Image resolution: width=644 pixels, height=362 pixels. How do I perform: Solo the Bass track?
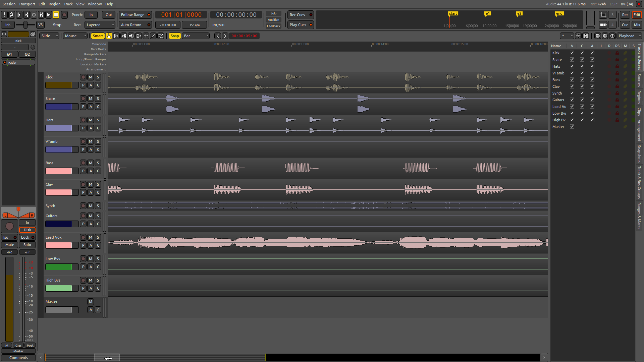[98, 163]
